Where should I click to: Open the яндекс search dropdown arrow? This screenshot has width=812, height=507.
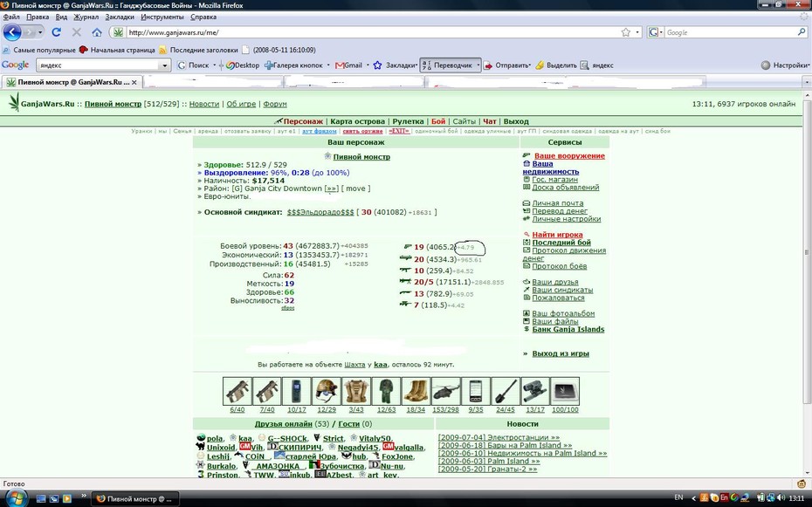click(165, 65)
